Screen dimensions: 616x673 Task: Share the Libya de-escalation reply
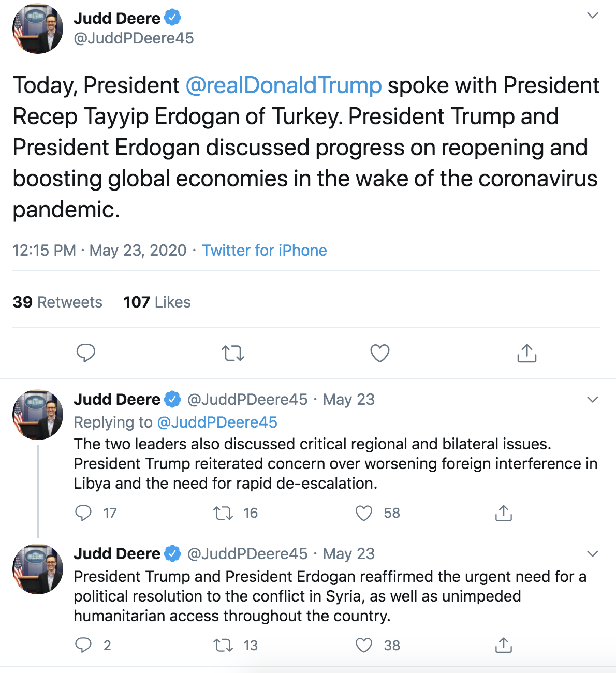[504, 513]
